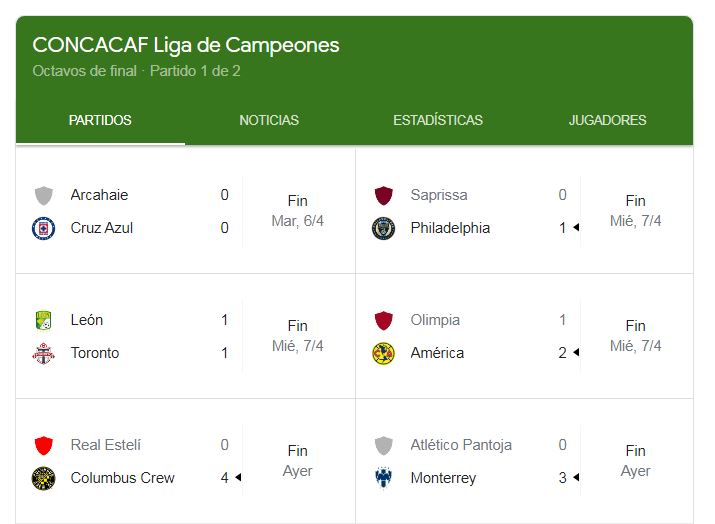Screen dimensions: 715x524
Task: Click the Cruz Azul team crest
Action: (x=43, y=228)
